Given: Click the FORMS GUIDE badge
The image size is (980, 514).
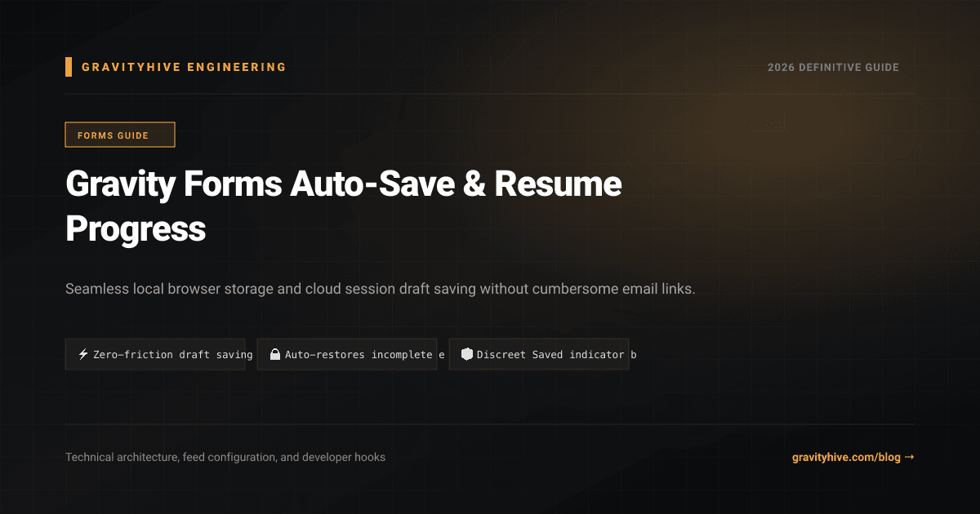Looking at the screenshot, I should point(120,135).
